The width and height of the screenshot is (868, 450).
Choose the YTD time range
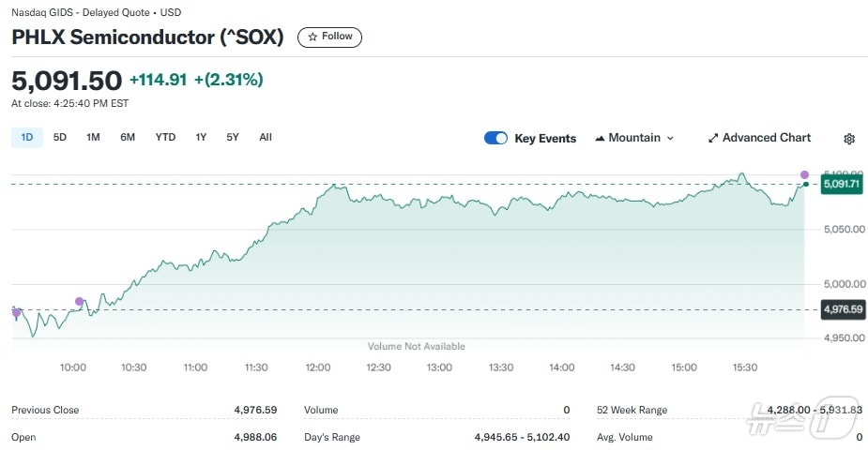[x=165, y=137]
